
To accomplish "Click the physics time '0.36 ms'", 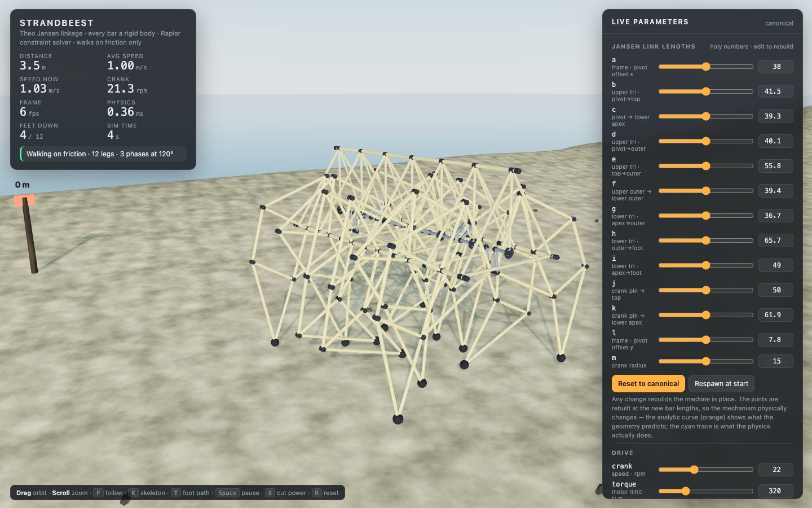I will click(x=125, y=112).
